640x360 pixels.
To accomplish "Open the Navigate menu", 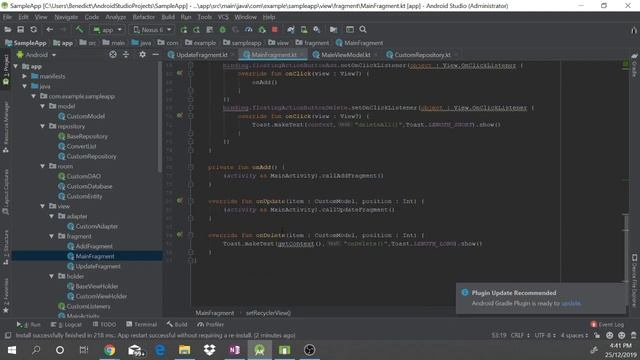I will point(66,17).
